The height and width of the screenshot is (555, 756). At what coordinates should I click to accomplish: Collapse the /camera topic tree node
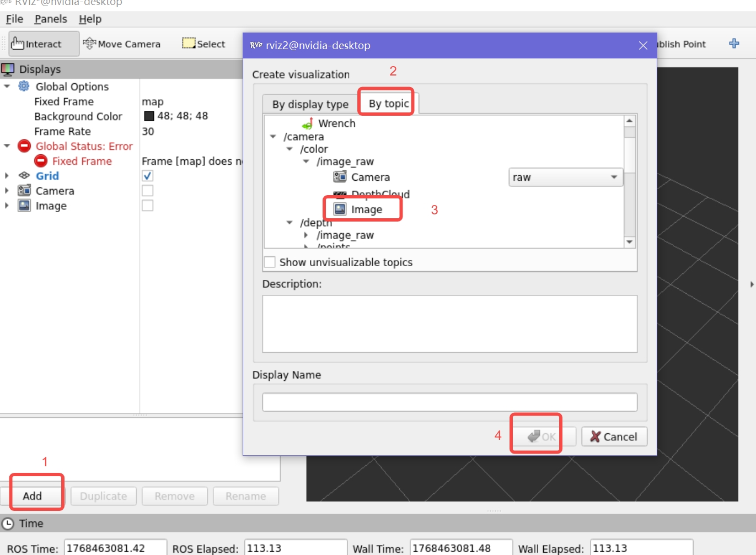[x=273, y=137]
